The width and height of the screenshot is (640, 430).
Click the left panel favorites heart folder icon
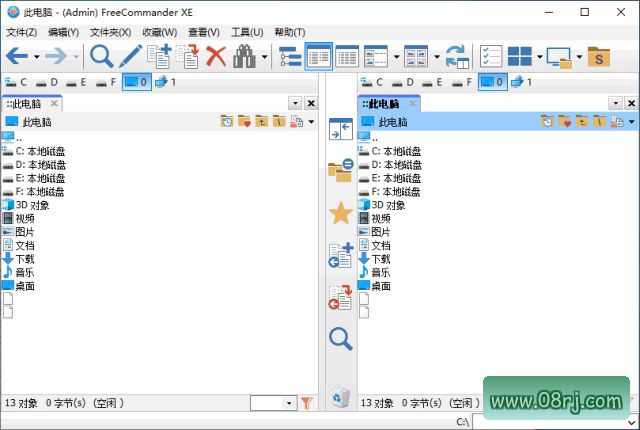tap(244, 121)
